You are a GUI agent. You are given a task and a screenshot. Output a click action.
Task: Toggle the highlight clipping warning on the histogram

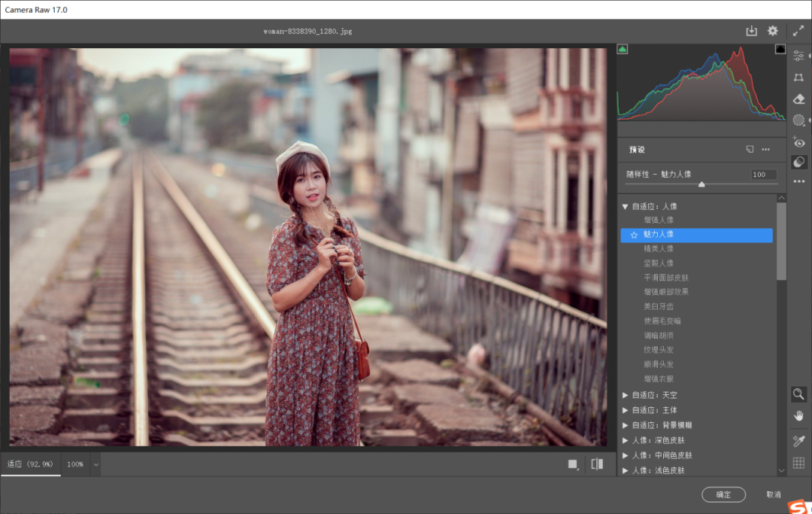pos(780,48)
